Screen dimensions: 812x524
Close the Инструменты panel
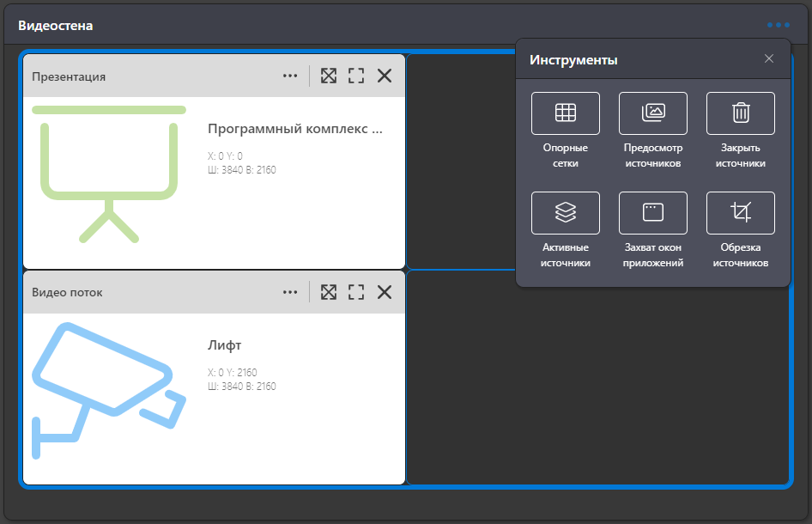pos(769,58)
